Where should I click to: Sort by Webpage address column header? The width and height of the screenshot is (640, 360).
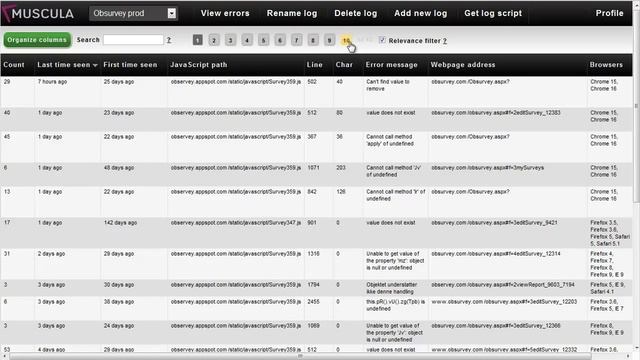point(463,65)
